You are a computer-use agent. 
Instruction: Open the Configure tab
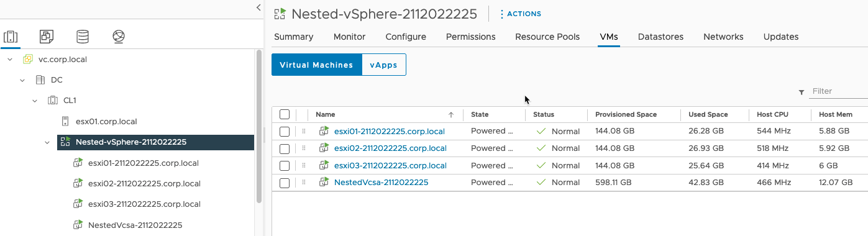406,37
